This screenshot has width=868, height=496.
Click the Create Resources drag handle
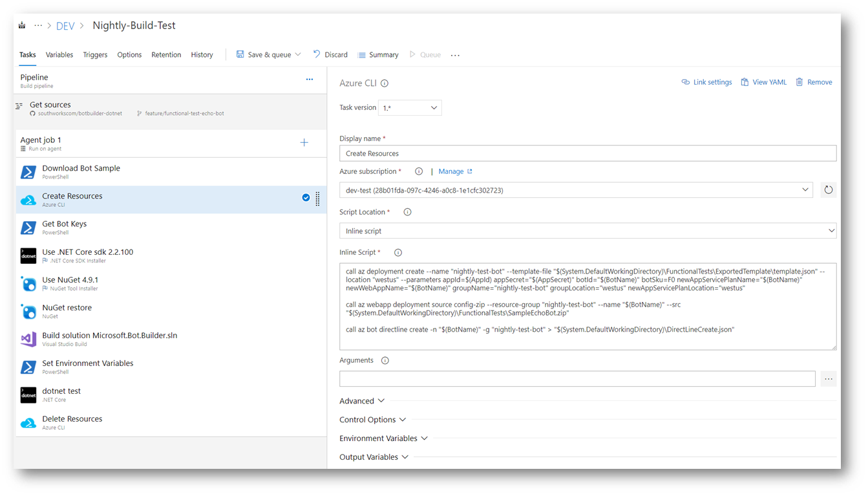[x=317, y=199]
